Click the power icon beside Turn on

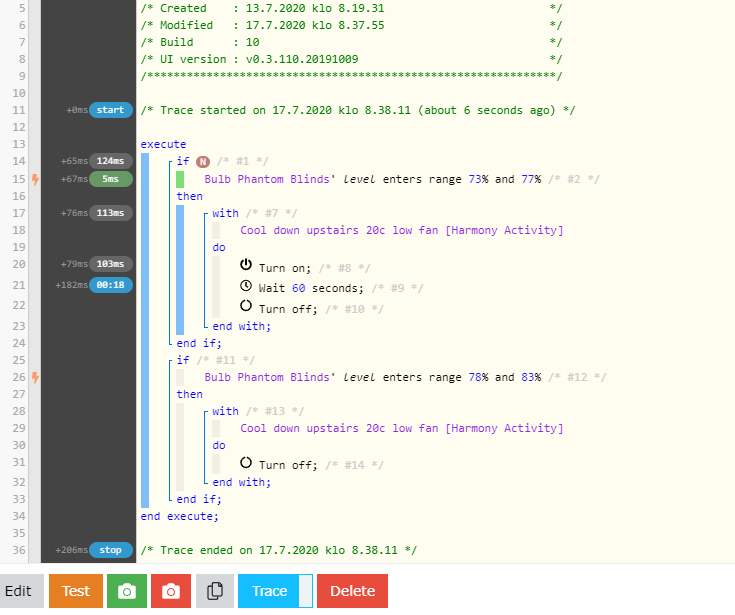[246, 264]
